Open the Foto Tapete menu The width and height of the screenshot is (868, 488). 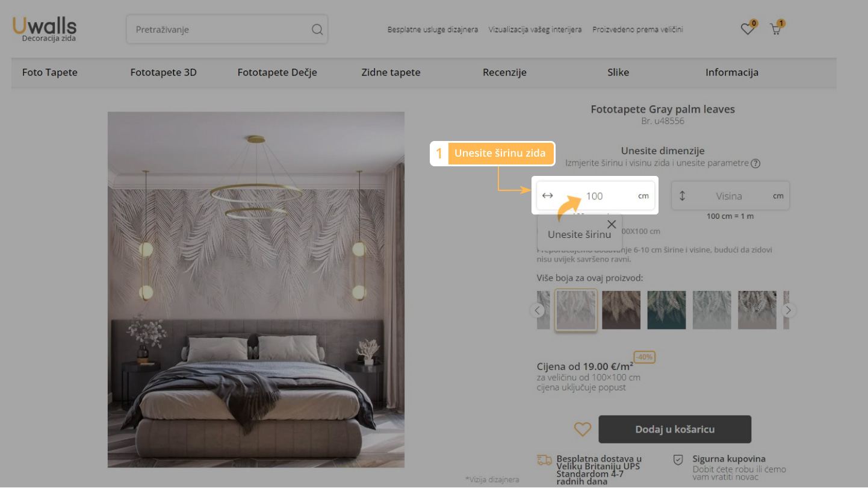[x=50, y=72]
